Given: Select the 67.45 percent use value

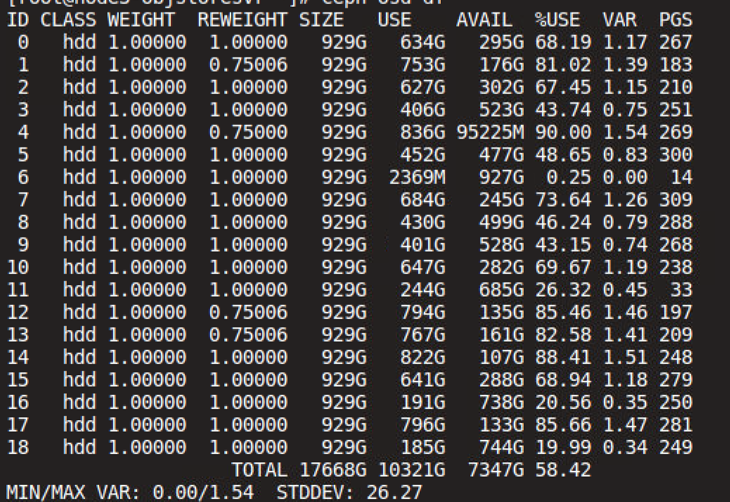Looking at the screenshot, I should [563, 88].
